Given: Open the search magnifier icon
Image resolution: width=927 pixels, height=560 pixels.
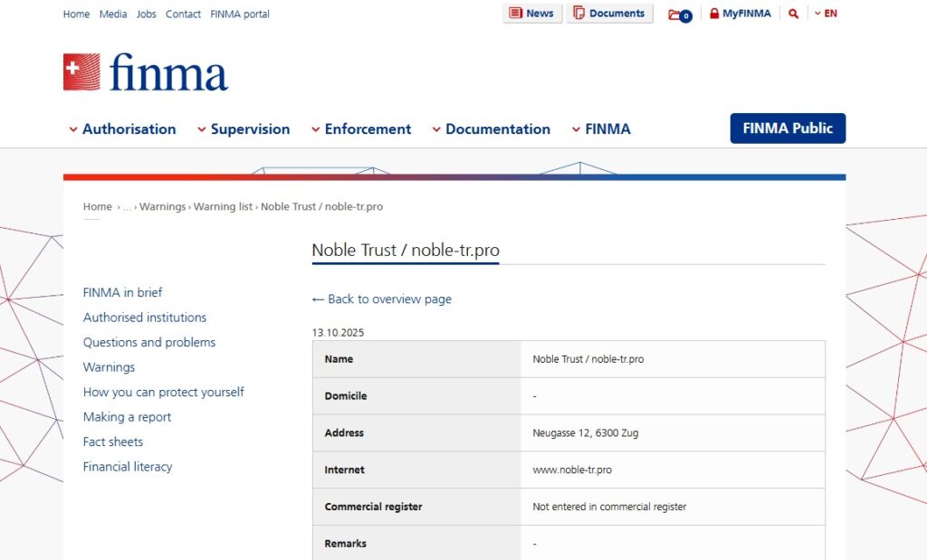Looking at the screenshot, I should coord(793,14).
